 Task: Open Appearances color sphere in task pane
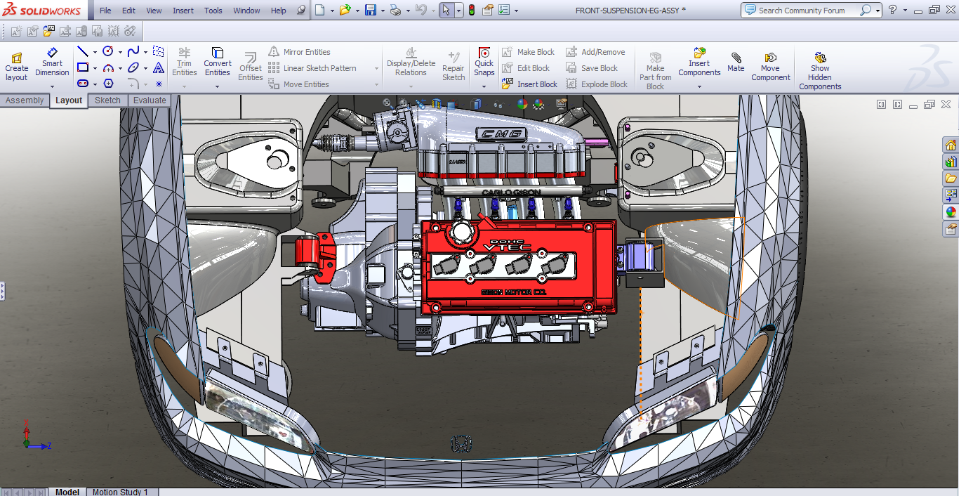click(x=951, y=211)
